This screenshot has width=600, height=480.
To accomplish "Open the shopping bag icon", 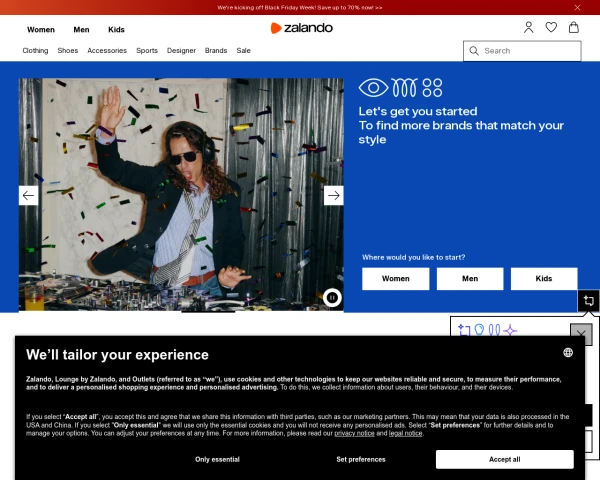I will [x=574, y=28].
